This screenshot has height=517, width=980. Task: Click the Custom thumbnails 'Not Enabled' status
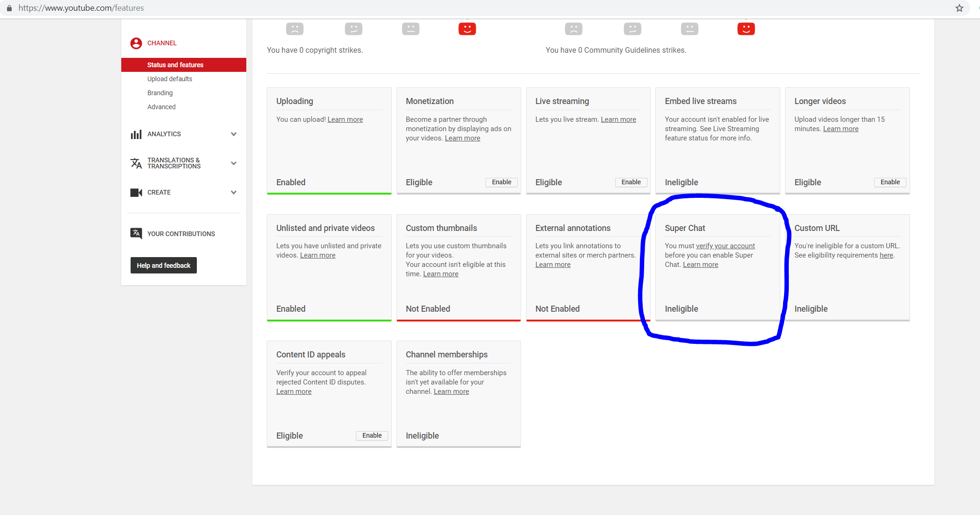428,309
